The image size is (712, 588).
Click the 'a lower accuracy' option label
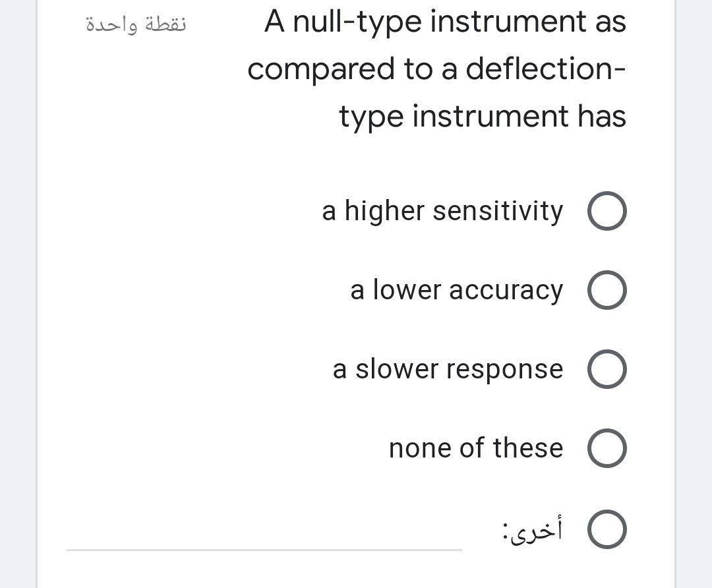[457, 289]
